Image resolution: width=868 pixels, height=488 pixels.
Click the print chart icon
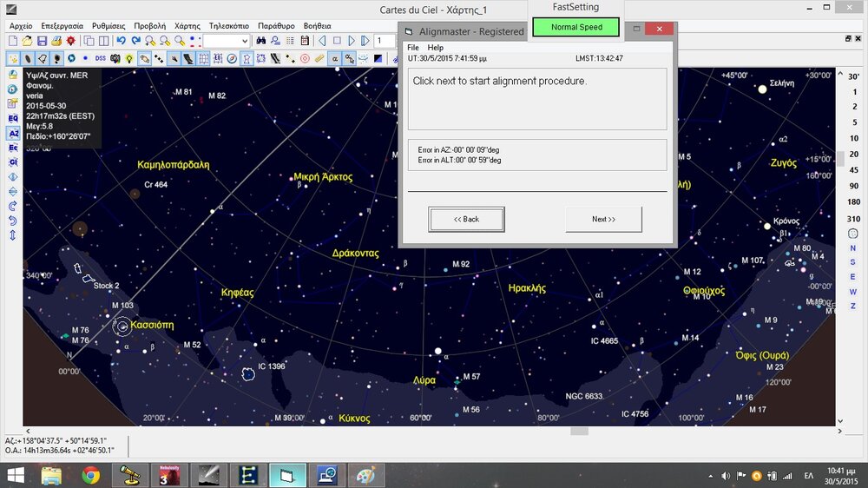[x=56, y=41]
